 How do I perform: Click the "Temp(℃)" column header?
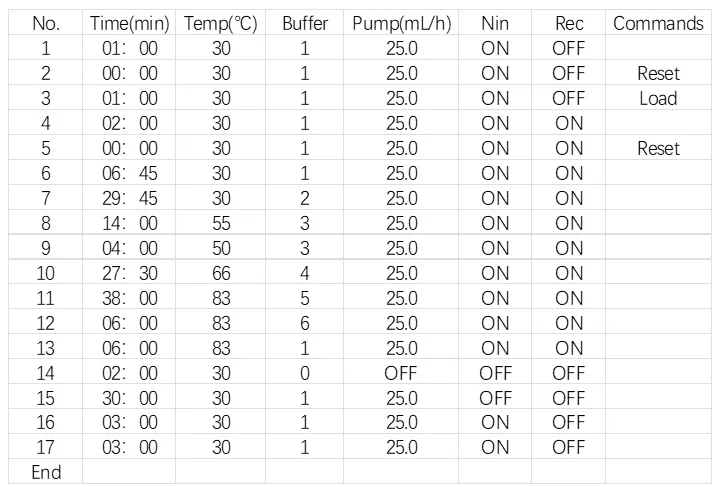click(x=221, y=23)
